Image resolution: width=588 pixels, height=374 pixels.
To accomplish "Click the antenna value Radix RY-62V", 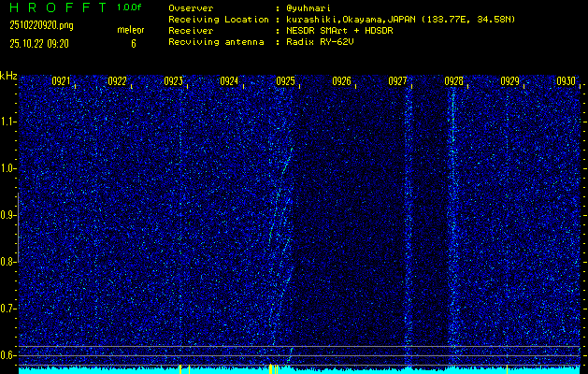I will (x=320, y=42).
